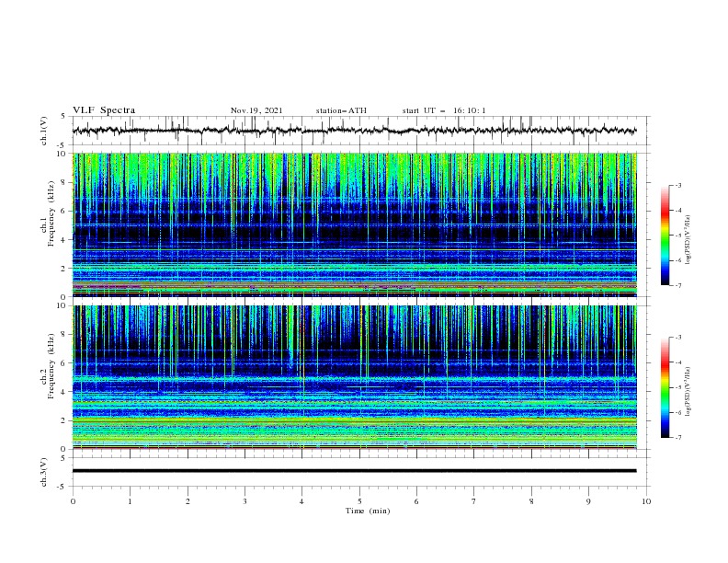Viewport: 728px width, 563px height.
Task: Click the "-7" tick on ch.2 colorbar
Action: (x=677, y=438)
